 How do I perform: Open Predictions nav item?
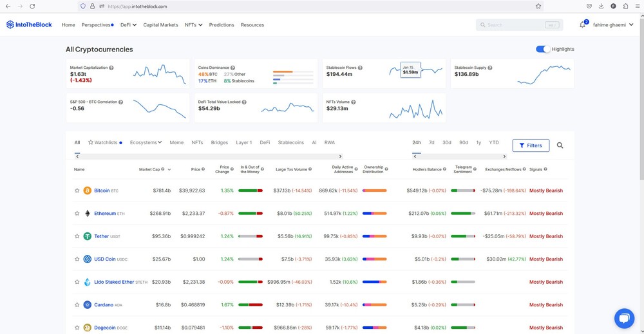[222, 25]
